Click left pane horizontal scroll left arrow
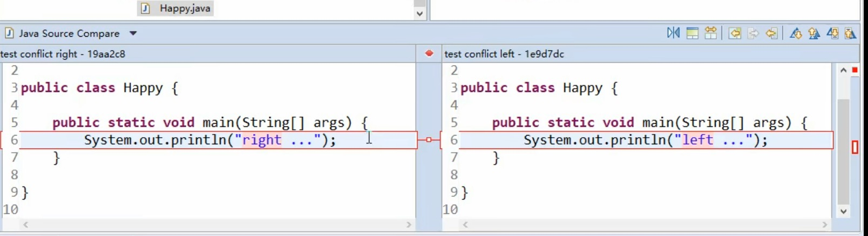The height and width of the screenshot is (236, 868). 25,224
